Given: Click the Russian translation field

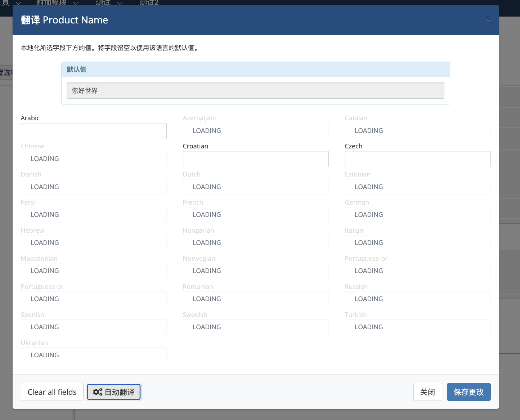Looking at the screenshot, I should pos(418,299).
